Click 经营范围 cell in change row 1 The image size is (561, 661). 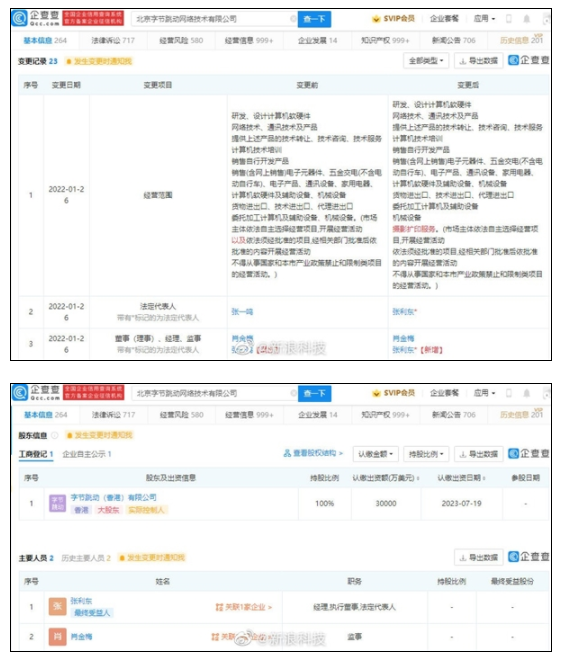pos(158,195)
